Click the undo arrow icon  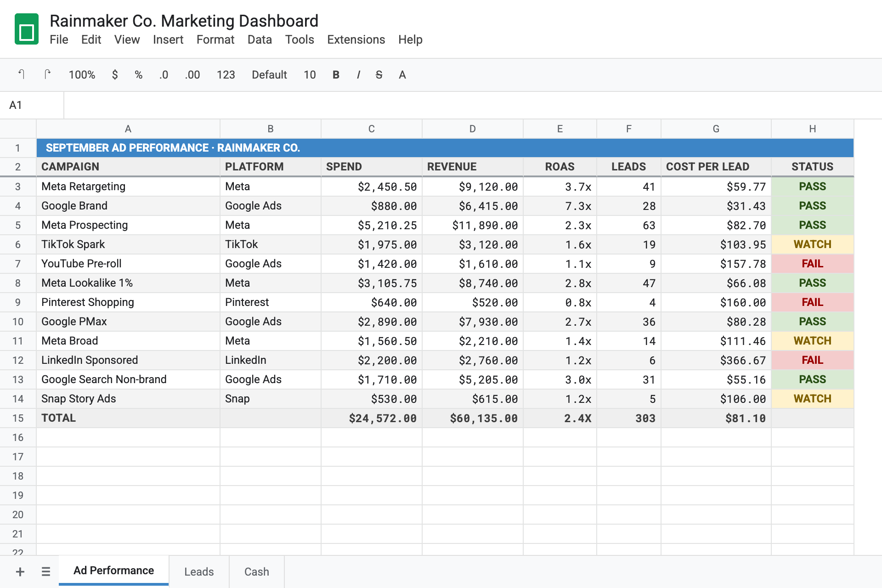tap(22, 74)
